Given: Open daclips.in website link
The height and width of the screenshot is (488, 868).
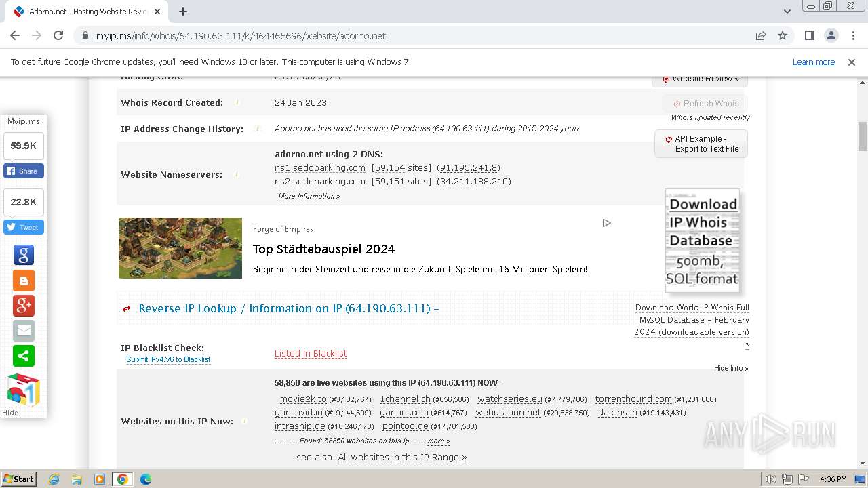Looking at the screenshot, I should pyautogui.click(x=618, y=413).
